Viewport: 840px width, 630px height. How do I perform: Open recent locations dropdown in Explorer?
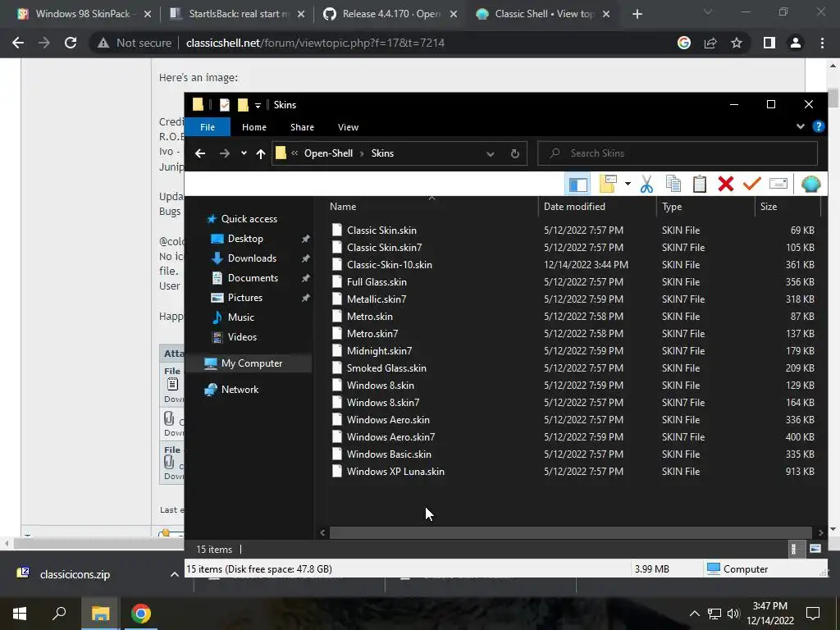pos(244,153)
